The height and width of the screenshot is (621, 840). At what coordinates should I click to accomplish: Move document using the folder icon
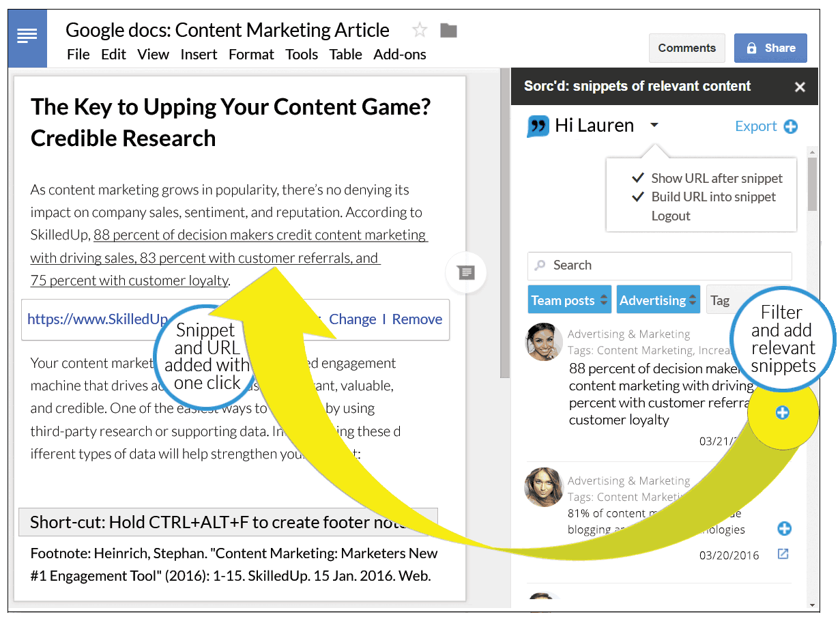448,30
